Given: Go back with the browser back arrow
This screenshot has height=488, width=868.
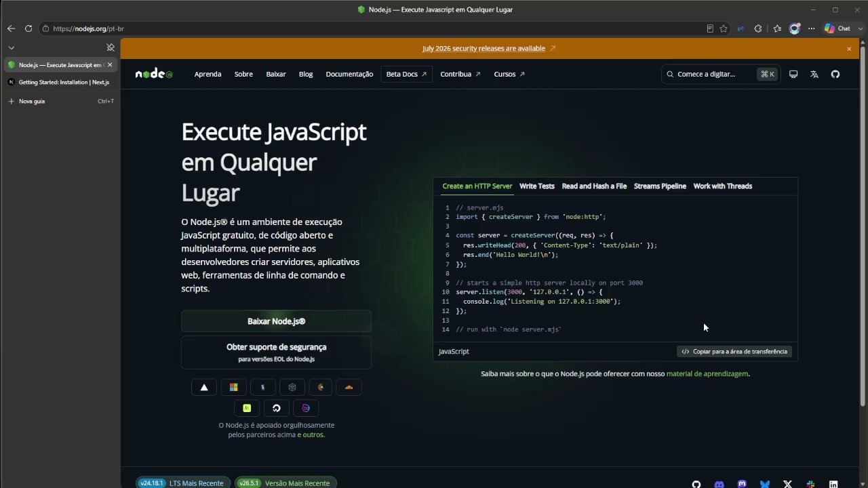Looking at the screenshot, I should click(11, 28).
